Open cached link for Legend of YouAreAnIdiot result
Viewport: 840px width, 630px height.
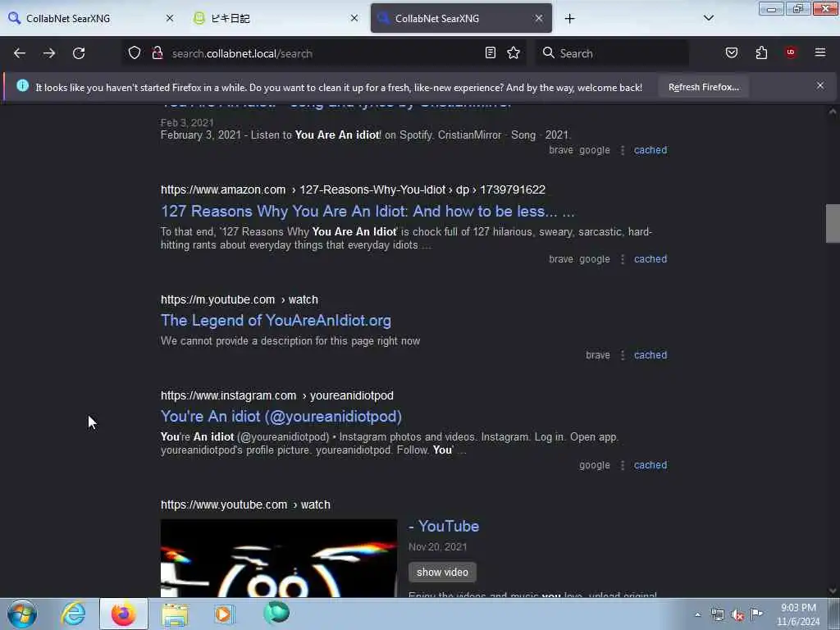651,354
